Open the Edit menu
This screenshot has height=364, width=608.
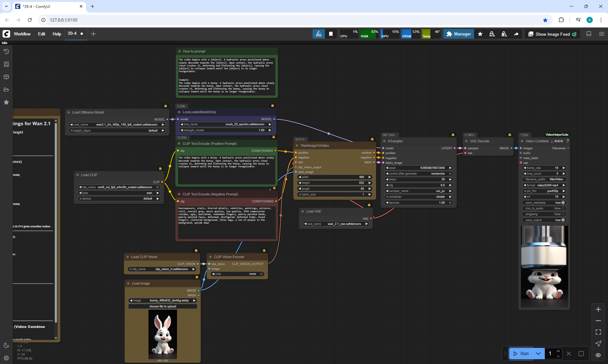(41, 34)
